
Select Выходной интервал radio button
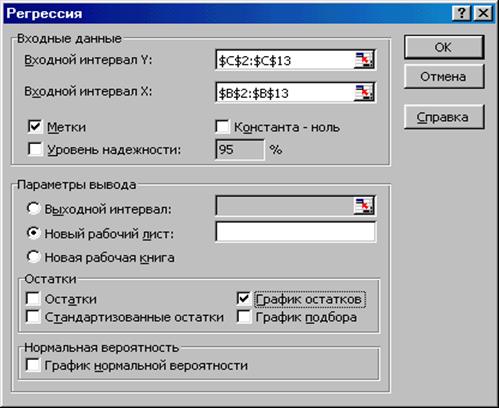(33, 209)
